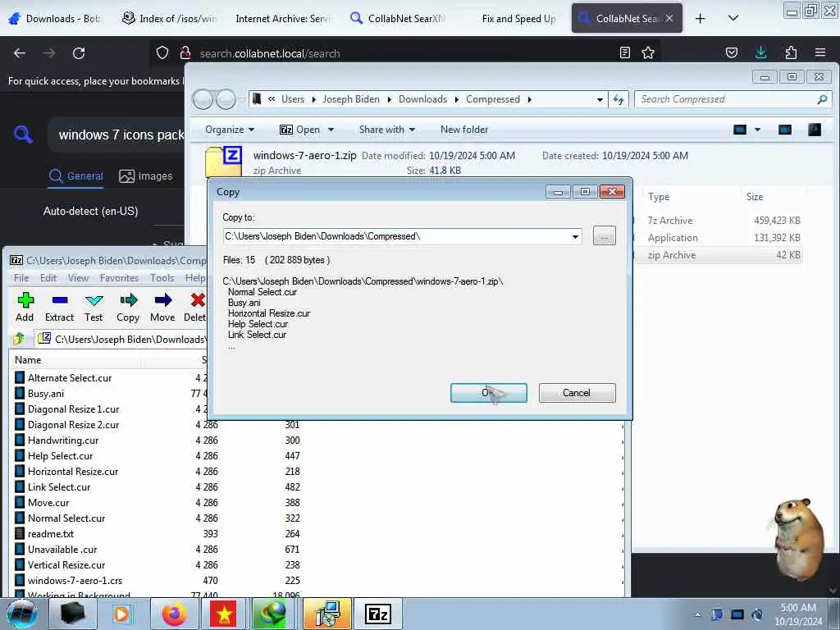Select the General search category
This screenshot has height=630, width=840.
pos(76,176)
